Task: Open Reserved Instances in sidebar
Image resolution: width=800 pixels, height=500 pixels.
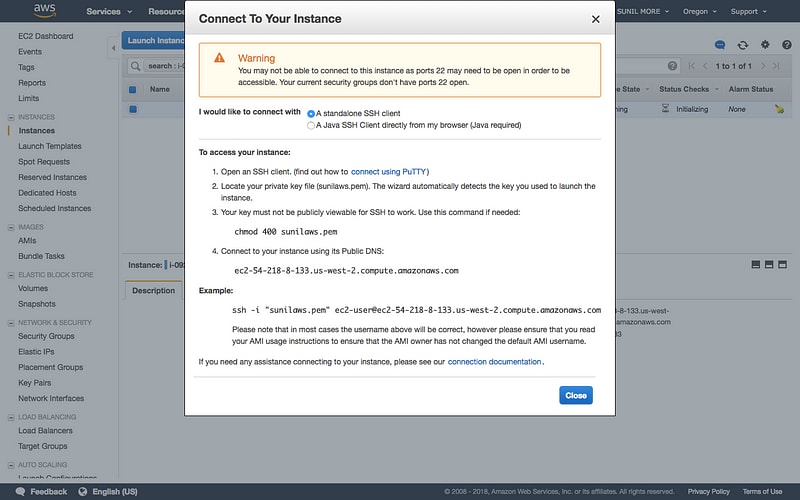Action: coord(52,177)
